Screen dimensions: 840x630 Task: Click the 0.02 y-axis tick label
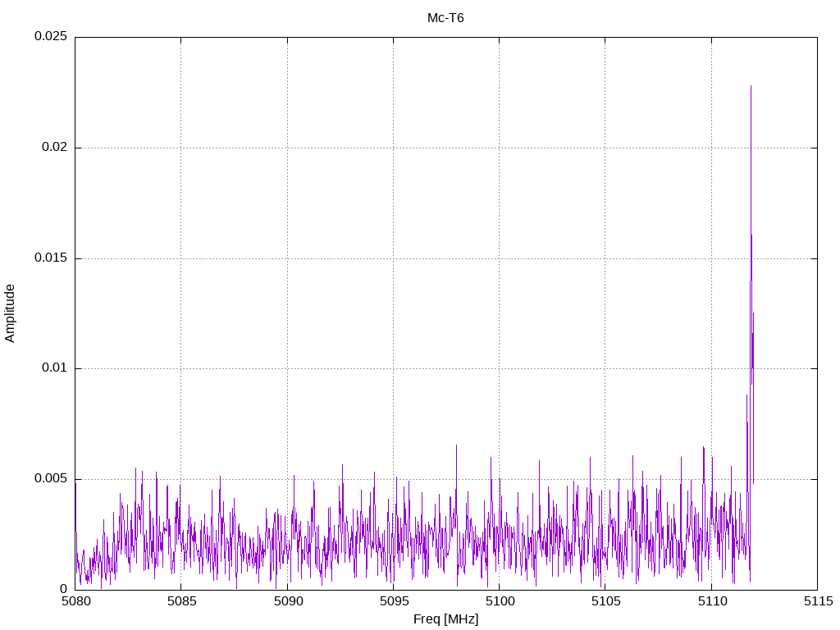coord(53,148)
